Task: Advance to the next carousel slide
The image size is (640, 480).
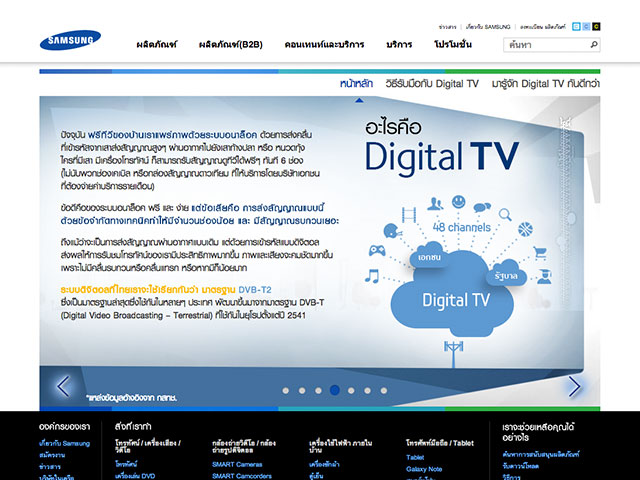Action: coord(575,386)
